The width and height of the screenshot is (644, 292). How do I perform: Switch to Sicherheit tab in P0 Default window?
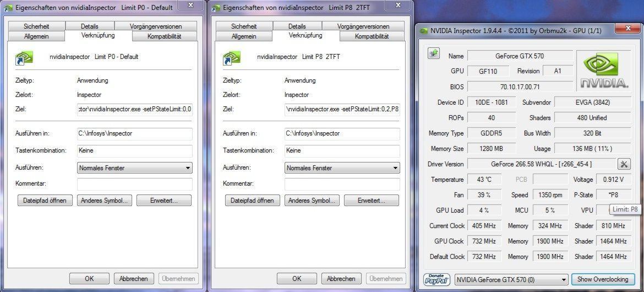(x=36, y=26)
